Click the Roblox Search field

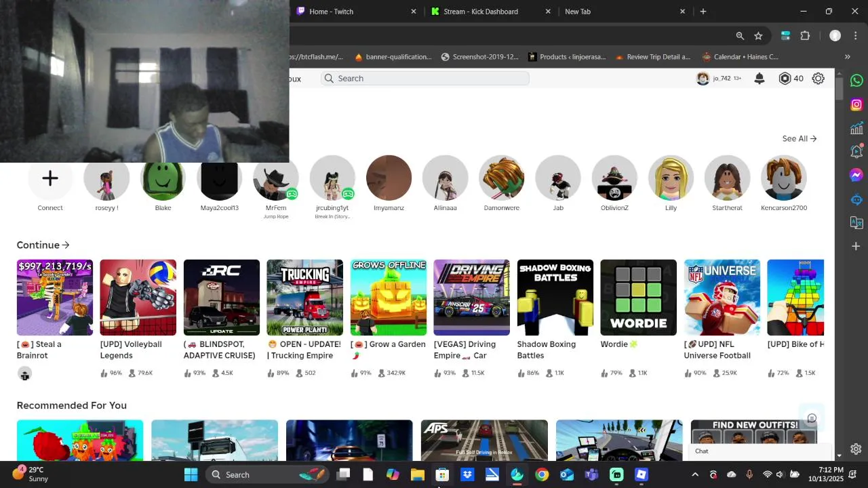(x=425, y=79)
